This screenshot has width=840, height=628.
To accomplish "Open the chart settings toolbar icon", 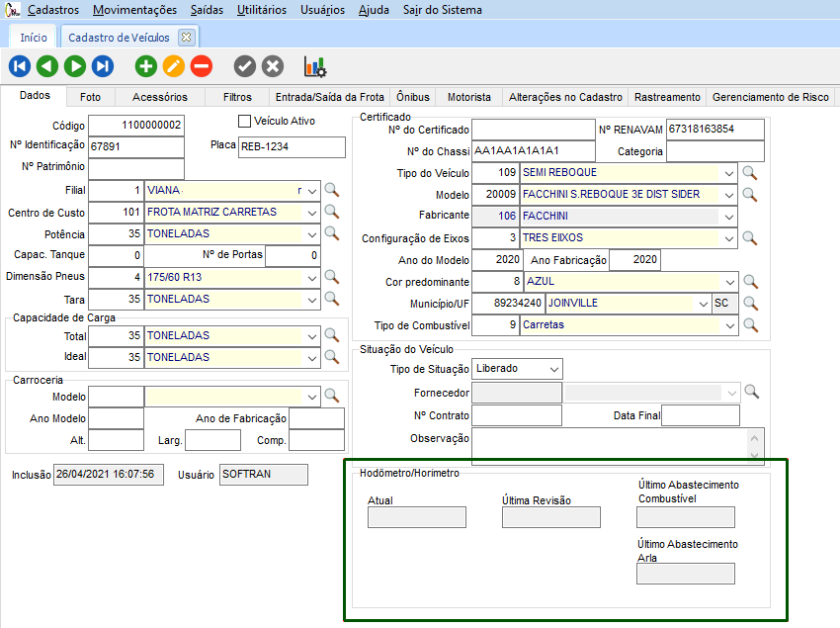I will click(315, 66).
